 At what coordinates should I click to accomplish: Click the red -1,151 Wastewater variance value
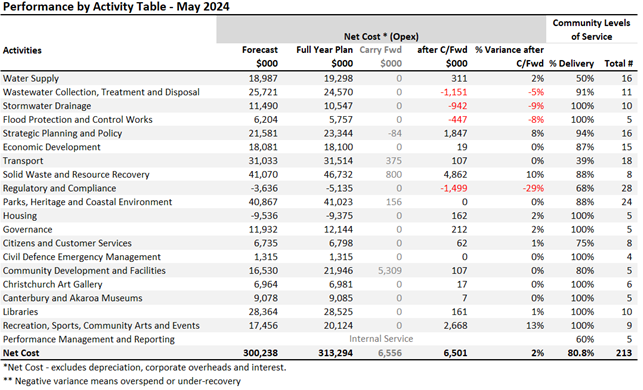(454, 92)
